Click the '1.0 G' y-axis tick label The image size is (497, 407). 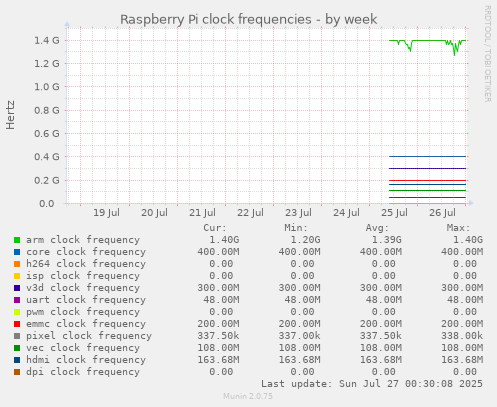pos(47,87)
